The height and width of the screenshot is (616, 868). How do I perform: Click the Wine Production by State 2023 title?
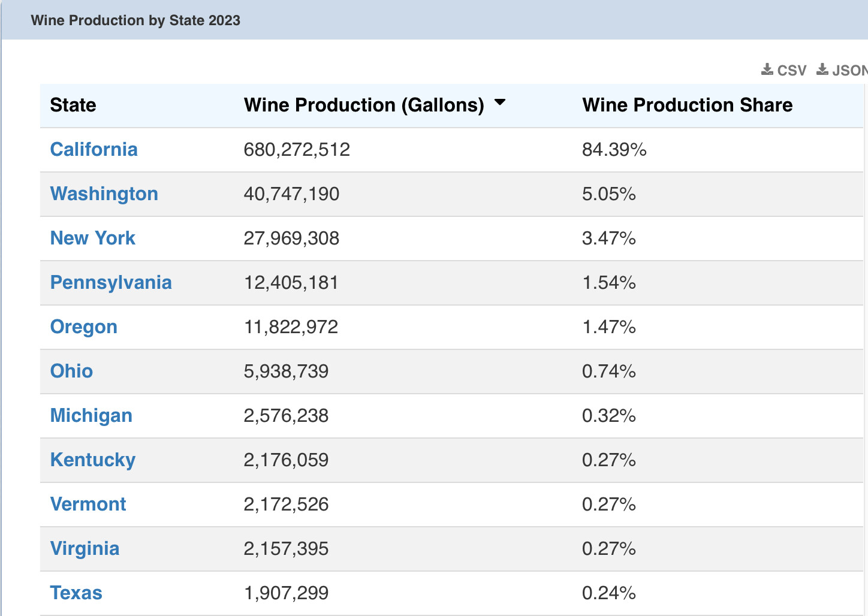point(136,20)
